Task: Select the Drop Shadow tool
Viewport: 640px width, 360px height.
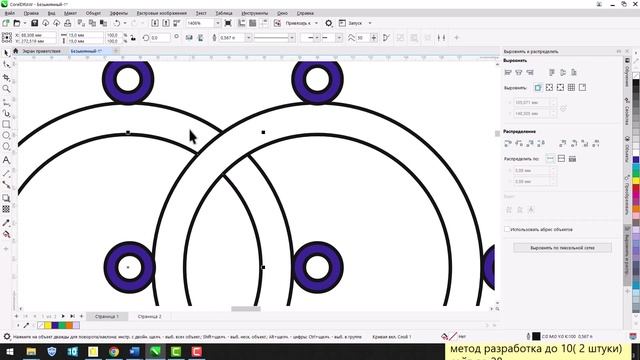Action: point(6,198)
